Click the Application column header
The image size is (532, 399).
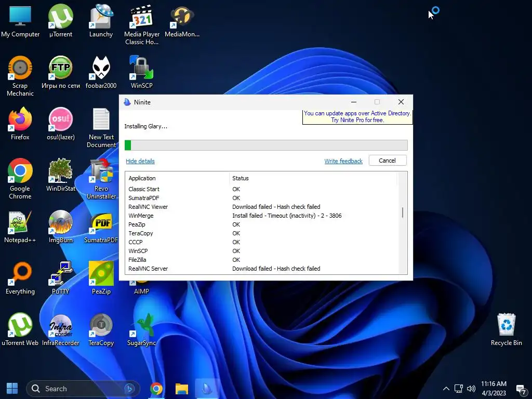pos(177,178)
